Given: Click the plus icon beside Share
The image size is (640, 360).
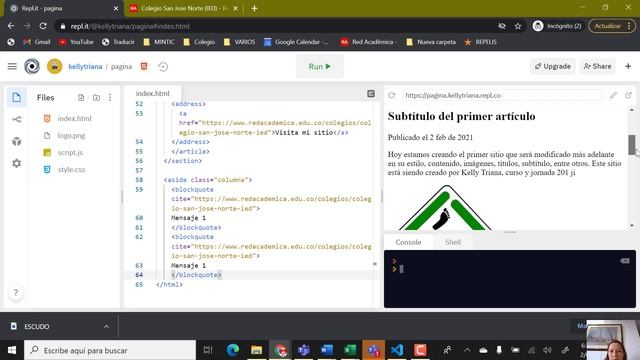Looking at the screenshot, I should point(628,66).
